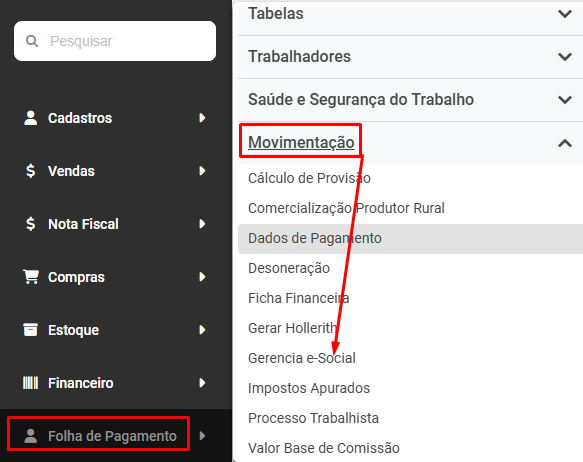Open Cálculo de Provisão
This screenshot has height=462, width=583.
coord(309,178)
